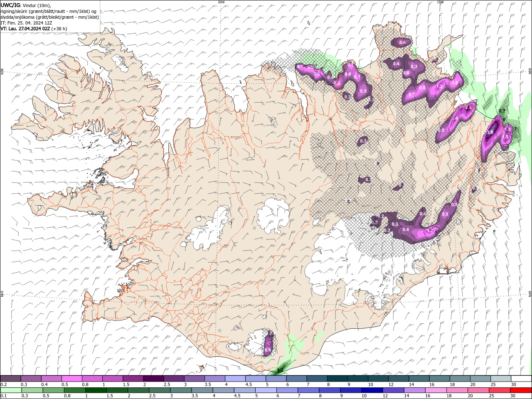Click the darkest green 1 swatch in the lower legend row
The height and width of the screenshot is (399, 532).
[96, 390]
